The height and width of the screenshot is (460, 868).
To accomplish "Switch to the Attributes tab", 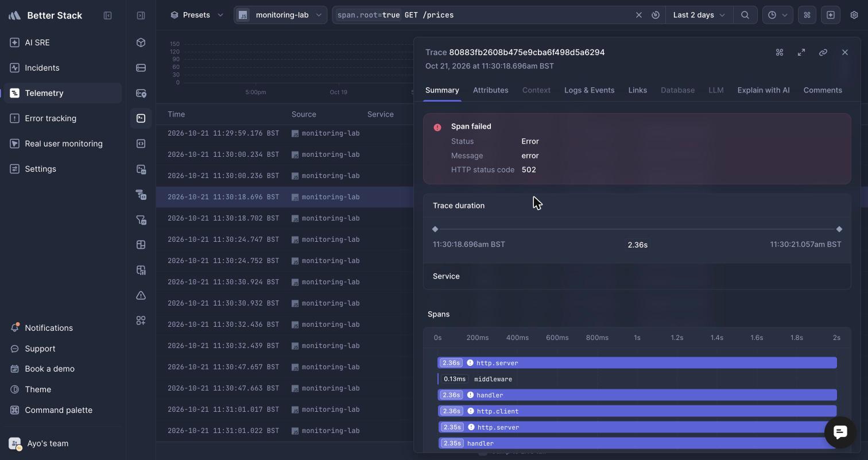I will 491,90.
